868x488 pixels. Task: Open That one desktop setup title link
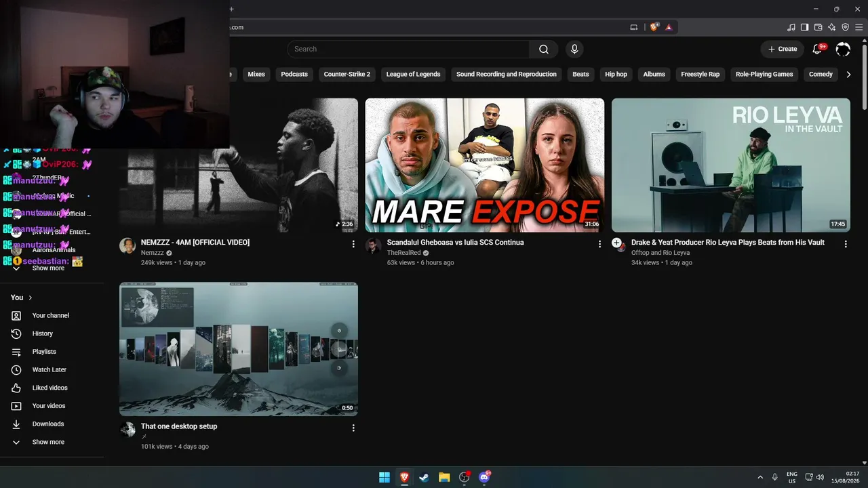(179, 427)
